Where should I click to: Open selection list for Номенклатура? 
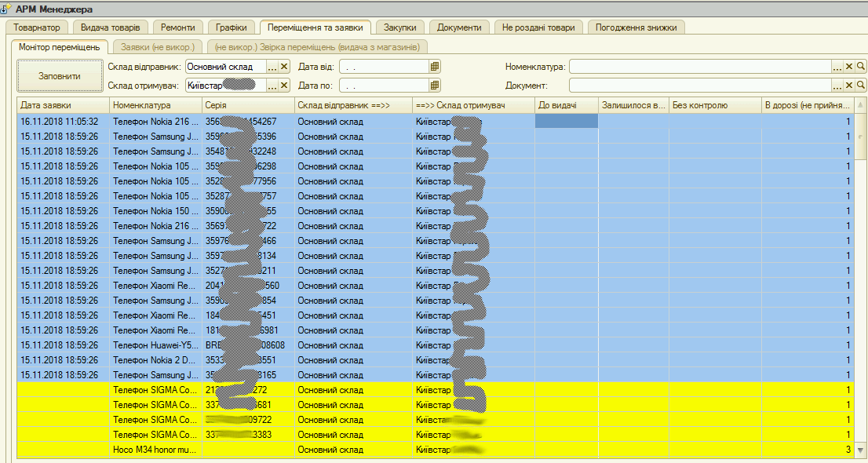[837, 67]
